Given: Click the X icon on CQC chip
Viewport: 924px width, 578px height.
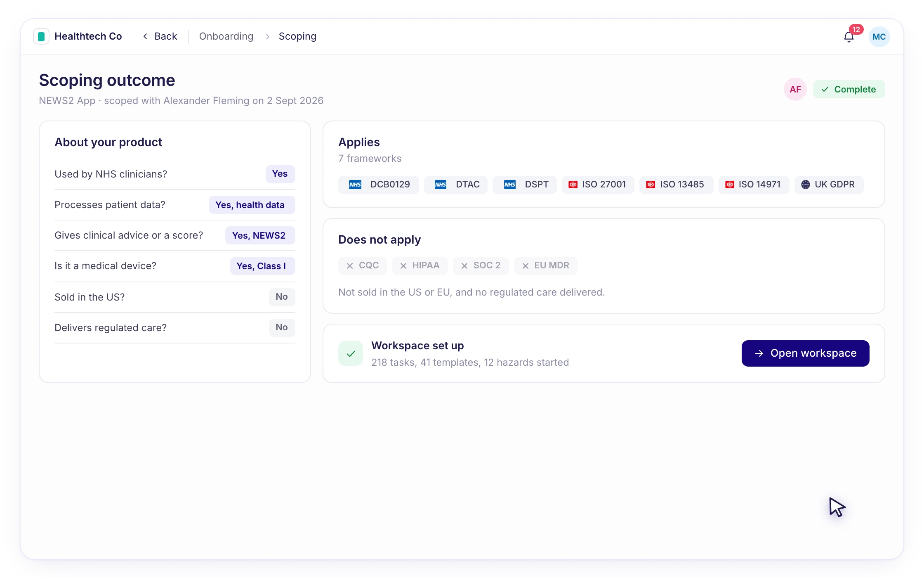Looking at the screenshot, I should [350, 266].
